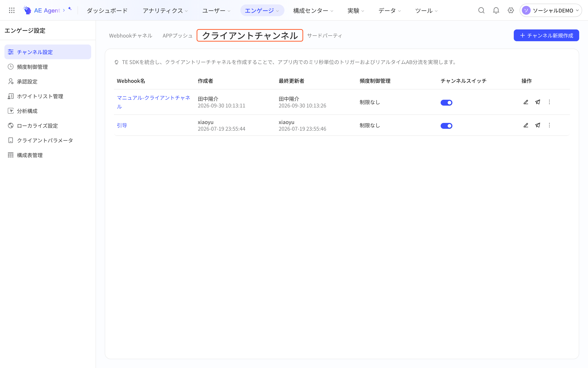This screenshot has height=368, width=588.
Task: Edit the マニュアル-クライアントチャネル row with pencil icon
Action: [526, 102]
